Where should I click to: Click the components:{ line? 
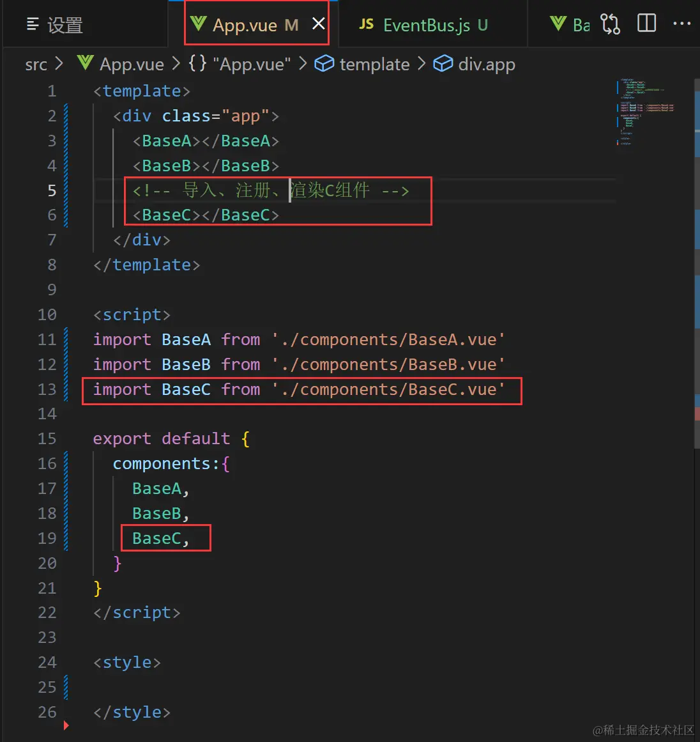tap(171, 464)
